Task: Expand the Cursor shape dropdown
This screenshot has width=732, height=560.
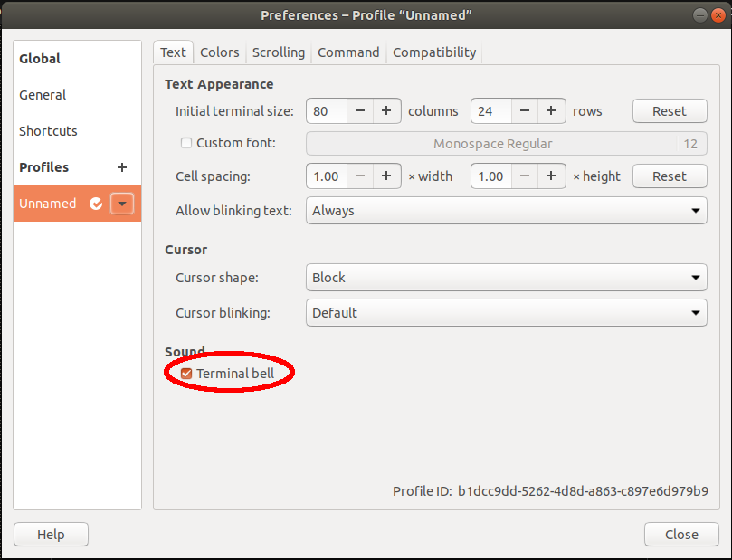Action: [506, 278]
